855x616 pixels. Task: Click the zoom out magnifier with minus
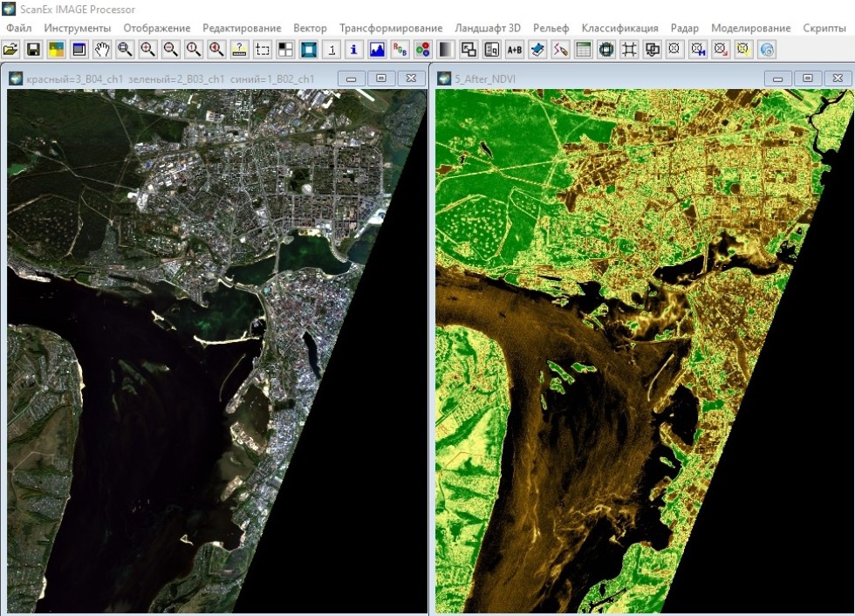point(171,50)
